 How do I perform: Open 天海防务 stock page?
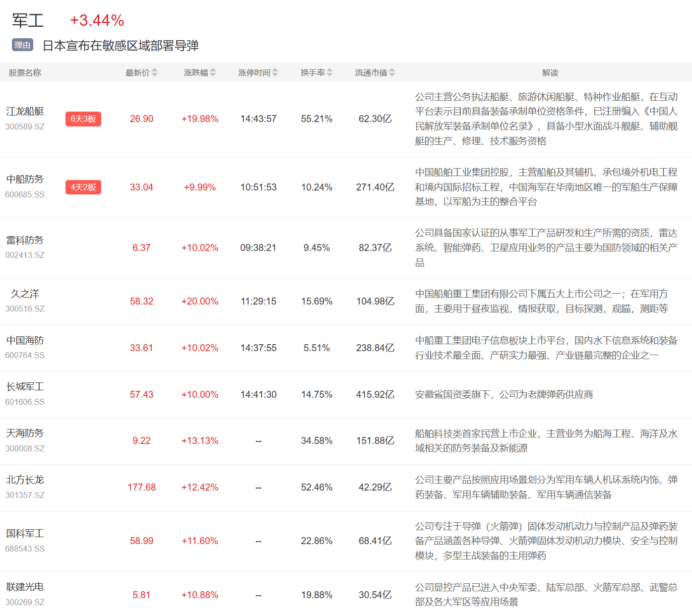(25, 433)
